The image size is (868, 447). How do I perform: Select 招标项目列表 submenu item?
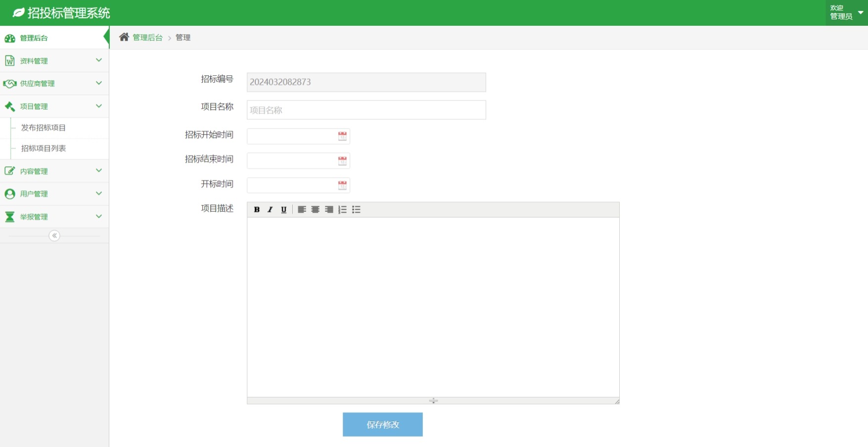[x=44, y=149]
